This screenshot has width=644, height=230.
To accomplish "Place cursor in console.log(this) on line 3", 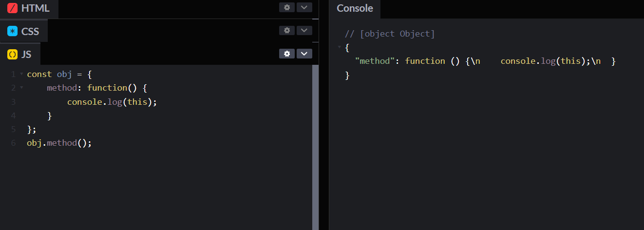I will (x=113, y=102).
